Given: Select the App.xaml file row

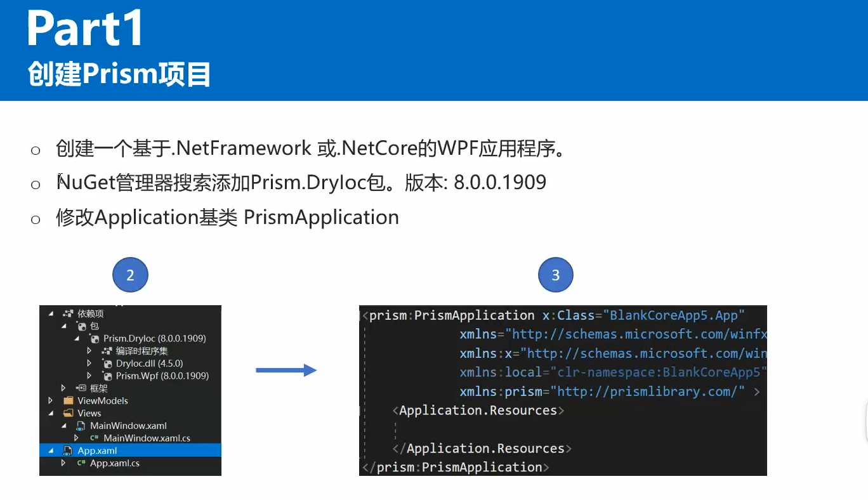Looking at the screenshot, I should [x=130, y=451].
